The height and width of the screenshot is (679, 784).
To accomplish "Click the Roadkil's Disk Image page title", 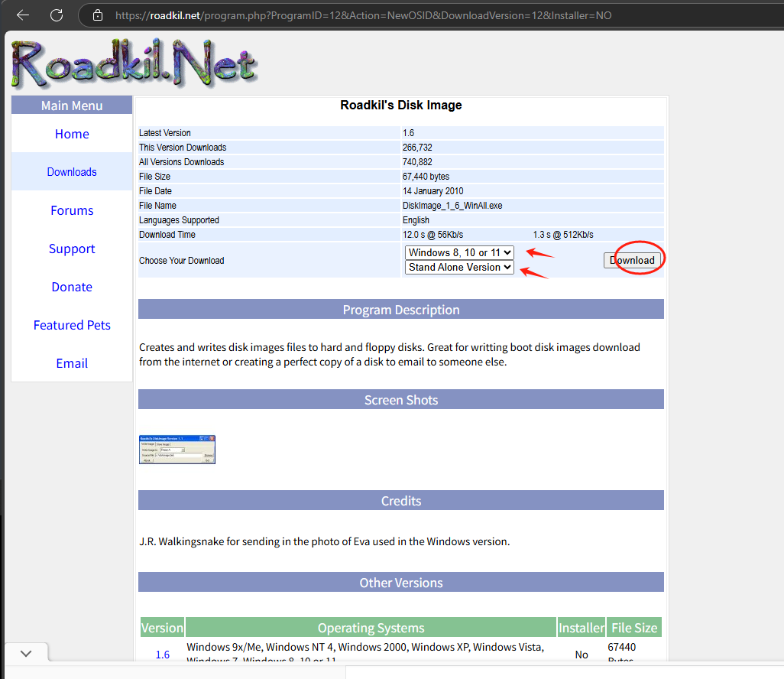I will tap(400, 106).
